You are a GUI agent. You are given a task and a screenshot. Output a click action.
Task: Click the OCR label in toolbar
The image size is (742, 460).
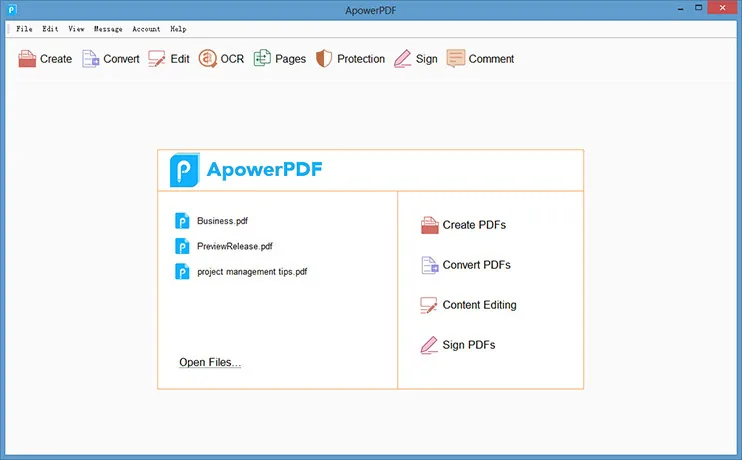[x=232, y=59]
